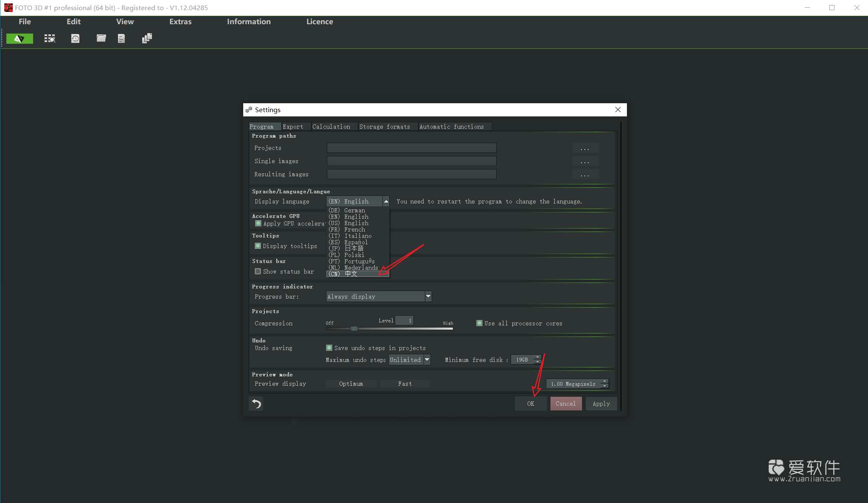Enable Show status bar checkbox
The height and width of the screenshot is (503, 868).
[x=258, y=271]
